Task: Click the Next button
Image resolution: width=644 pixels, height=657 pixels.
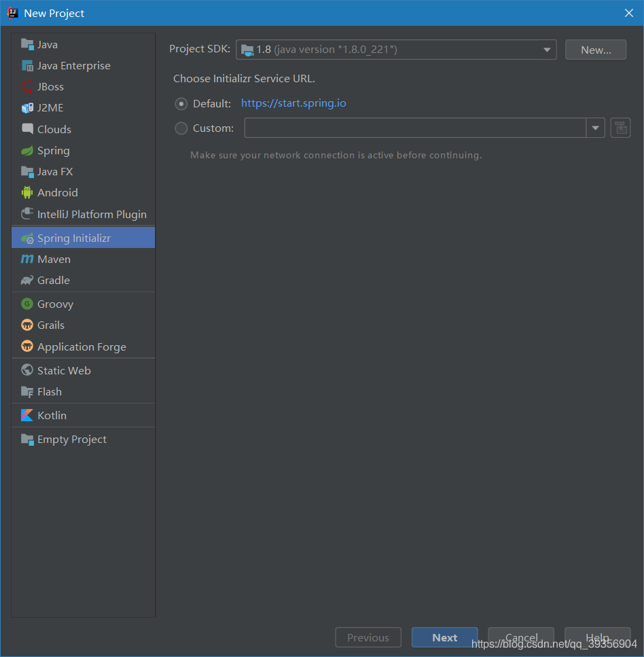Action: tap(444, 637)
